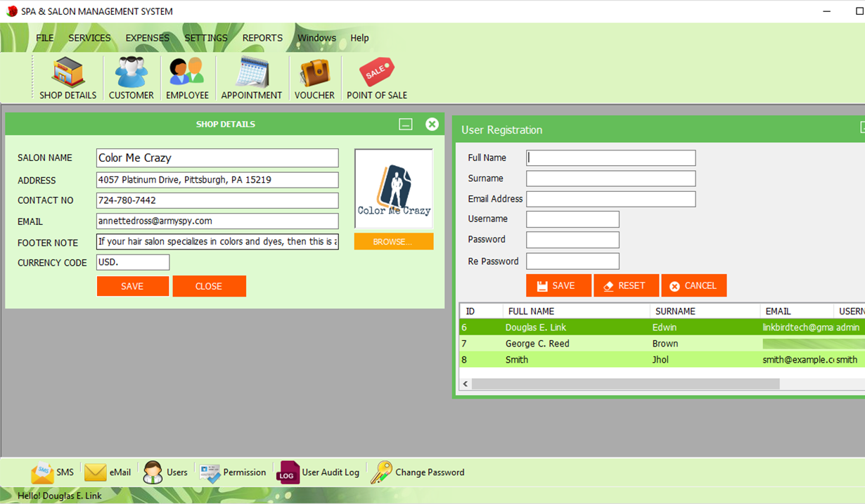
Task: Click RESET in User Registration
Action: [x=626, y=285]
